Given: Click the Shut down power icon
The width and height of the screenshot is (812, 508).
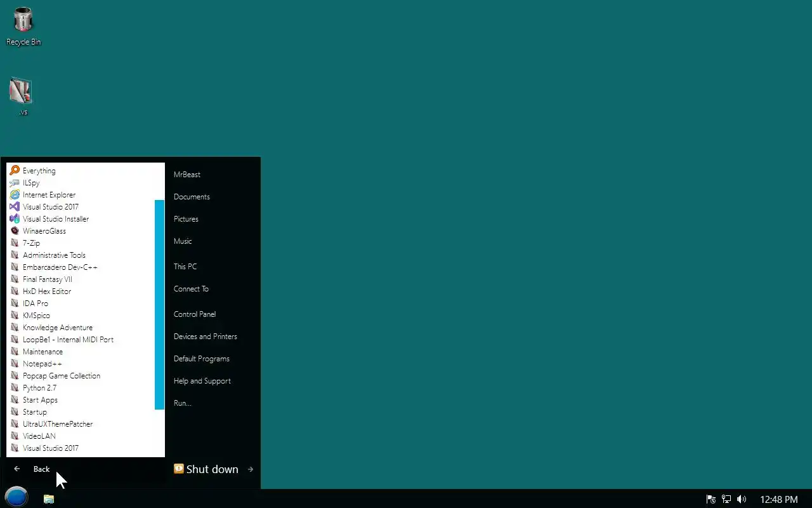Looking at the screenshot, I should pos(179,469).
